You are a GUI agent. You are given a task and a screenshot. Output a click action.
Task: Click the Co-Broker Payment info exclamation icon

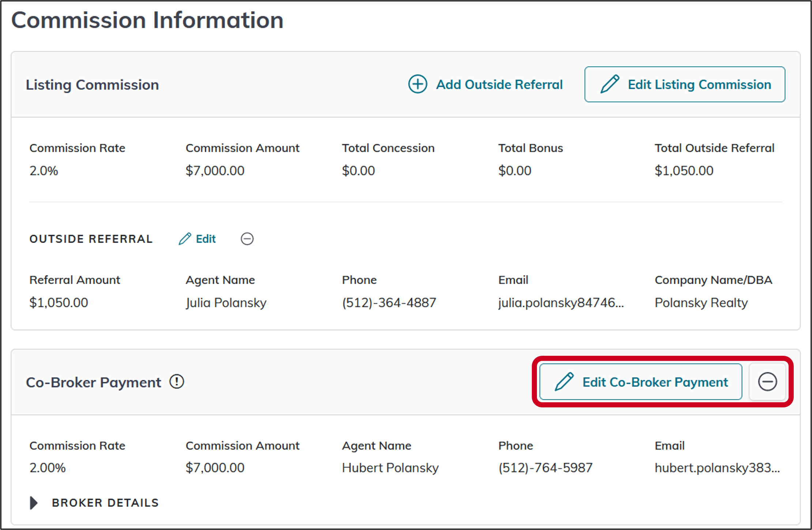[x=177, y=382]
